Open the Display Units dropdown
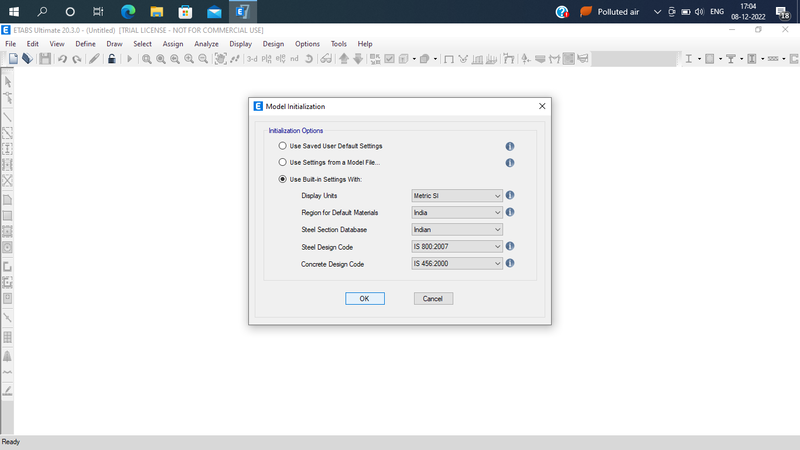Screen dimensions: 800x450 (457, 195)
